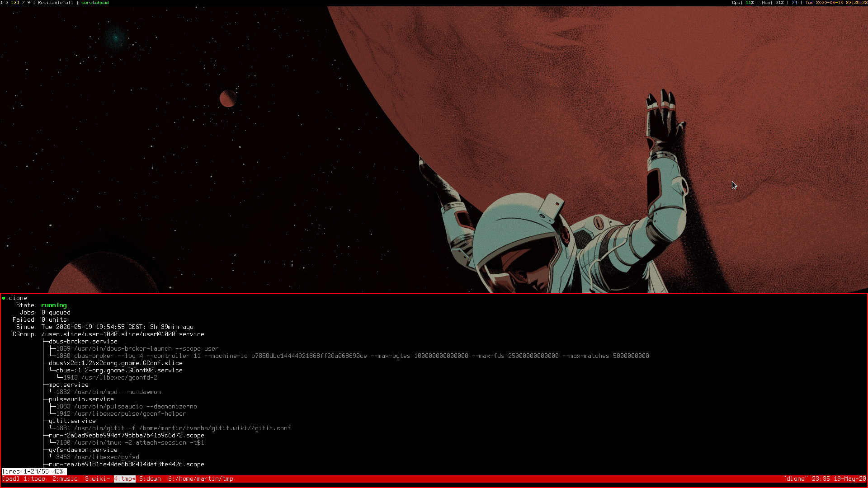This screenshot has width=868, height=488.
Task: Switch to tmux window 6:/home/martin/tmp
Action: point(201,479)
